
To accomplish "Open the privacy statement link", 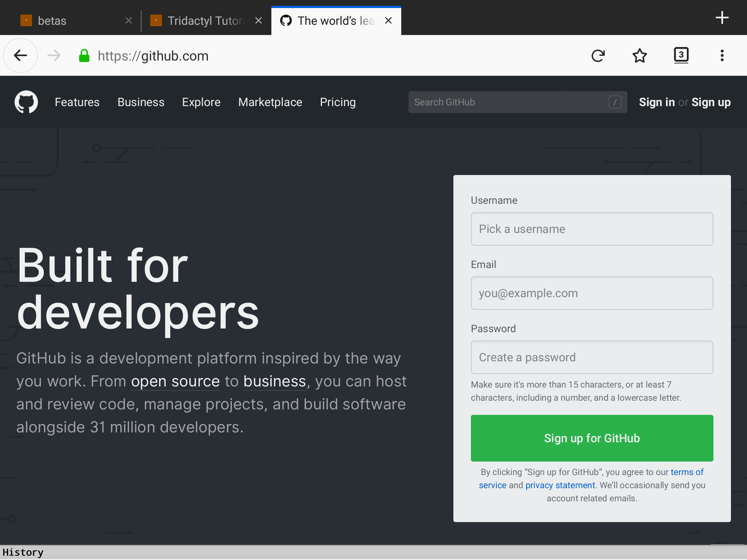I will coord(560,485).
